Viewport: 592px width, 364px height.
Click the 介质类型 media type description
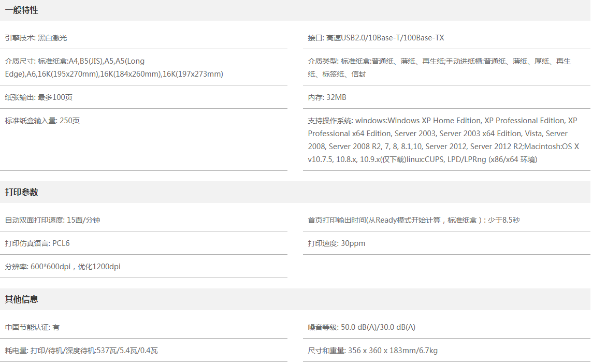coord(439,67)
